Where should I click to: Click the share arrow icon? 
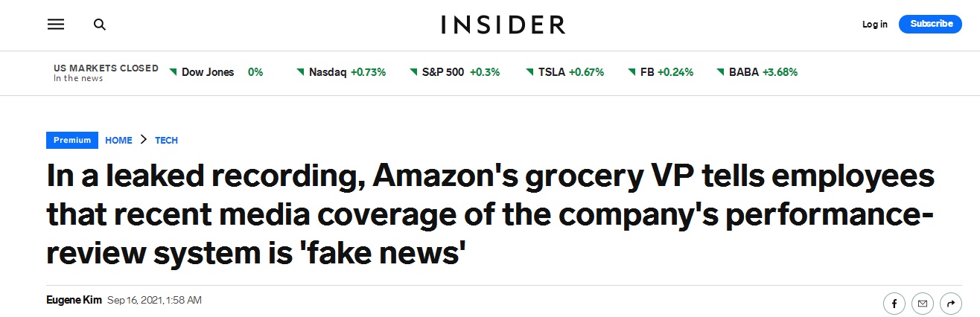coord(951,304)
